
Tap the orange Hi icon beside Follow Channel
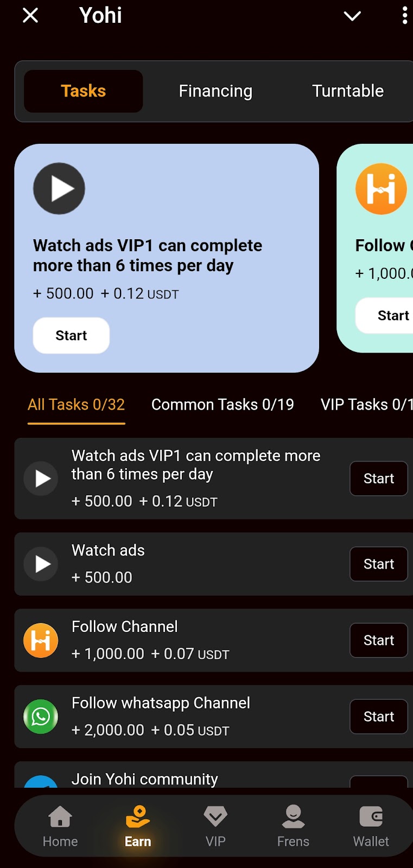pos(41,640)
